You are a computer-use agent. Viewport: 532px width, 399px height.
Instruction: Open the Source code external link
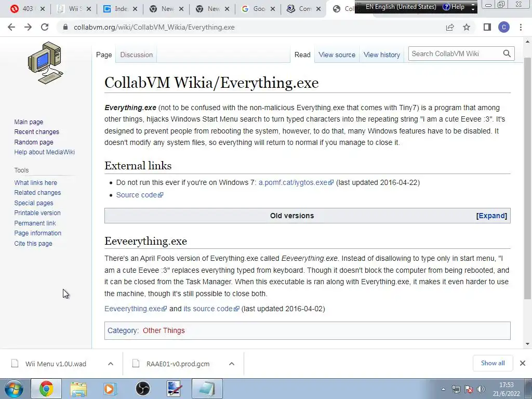139,195
